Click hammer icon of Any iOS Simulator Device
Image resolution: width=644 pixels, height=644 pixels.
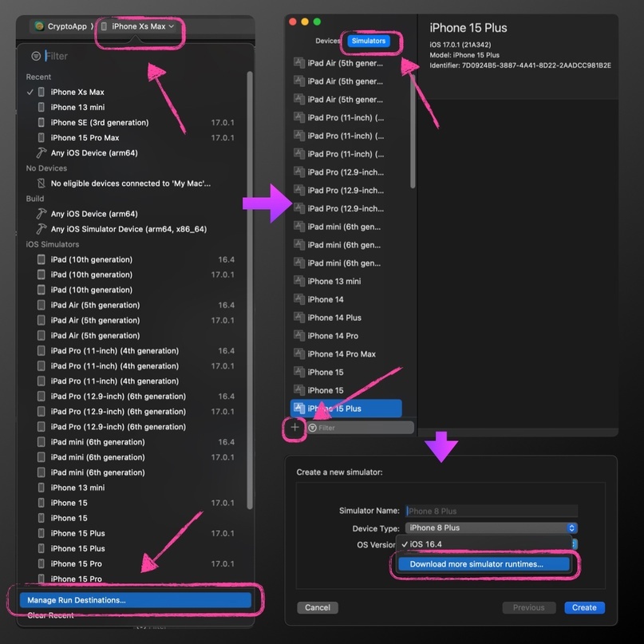(41, 229)
